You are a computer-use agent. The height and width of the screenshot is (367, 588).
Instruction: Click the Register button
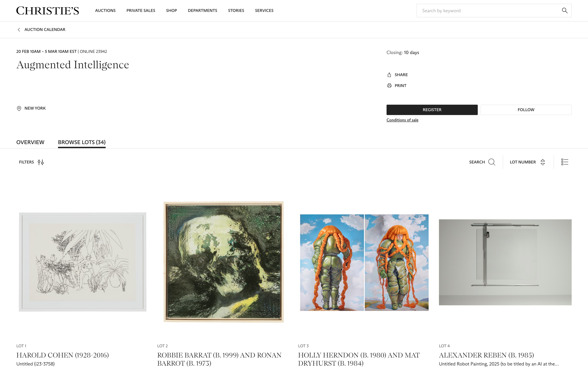pyautogui.click(x=432, y=110)
